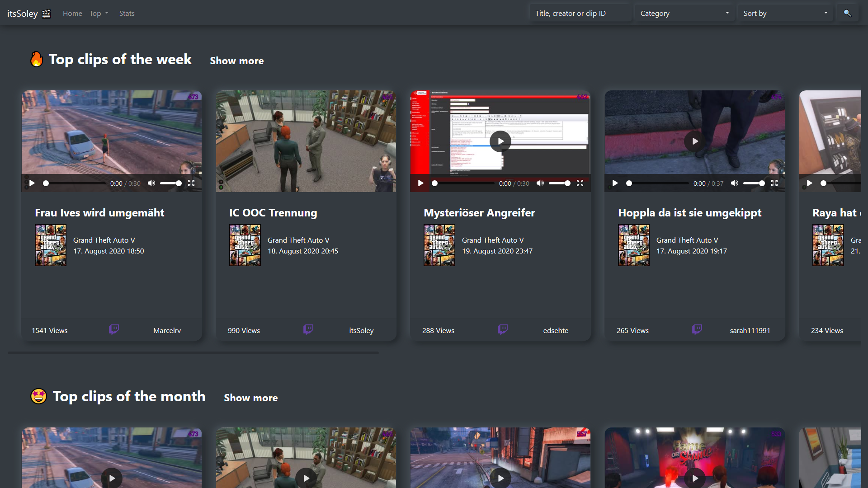The image size is (868, 488).
Task: Click the search magnifier icon
Action: point(847,13)
